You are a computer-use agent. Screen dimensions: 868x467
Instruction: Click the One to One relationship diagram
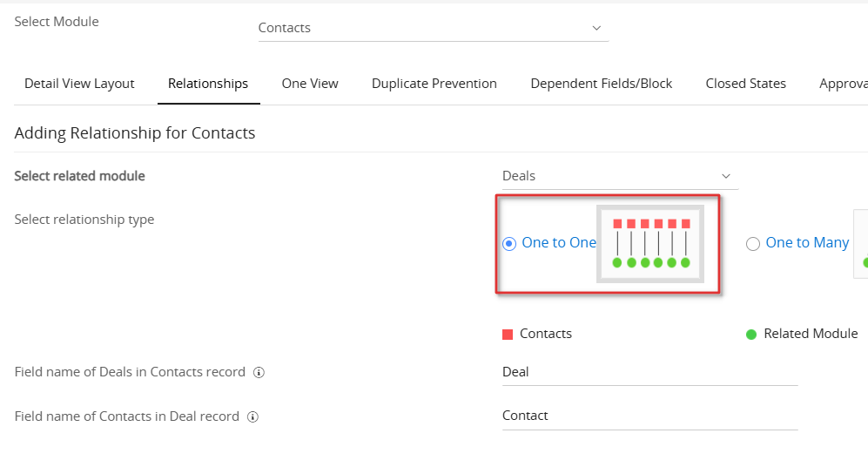pyautogui.click(x=650, y=244)
